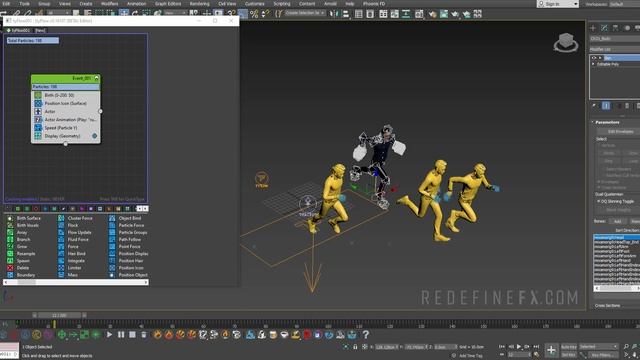Choose the Branch operator
The height and width of the screenshot is (360, 640).
18,240
